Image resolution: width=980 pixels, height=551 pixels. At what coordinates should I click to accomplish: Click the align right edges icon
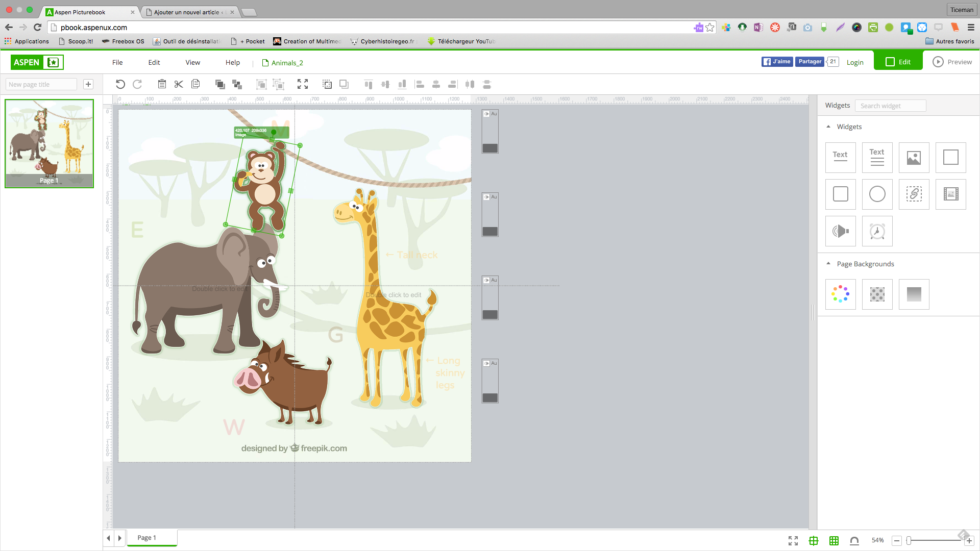(x=453, y=84)
